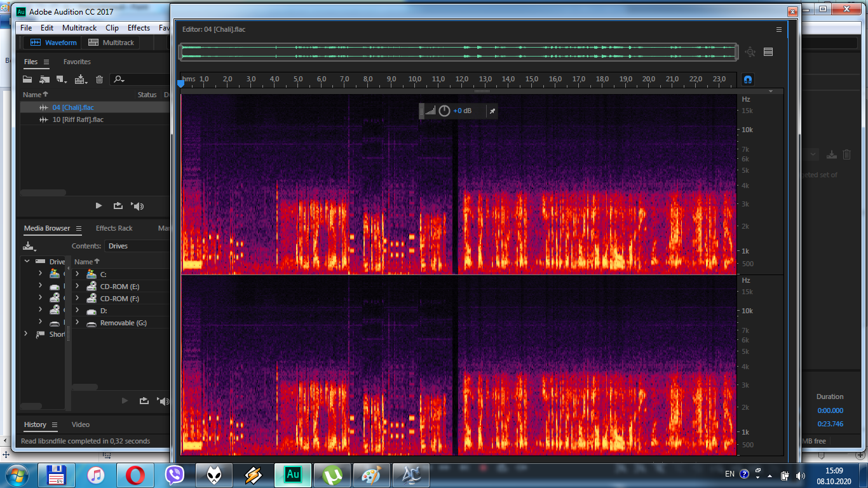Toggle snapping with the magnet icon
Viewport: 868px width, 488px height.
(x=748, y=79)
